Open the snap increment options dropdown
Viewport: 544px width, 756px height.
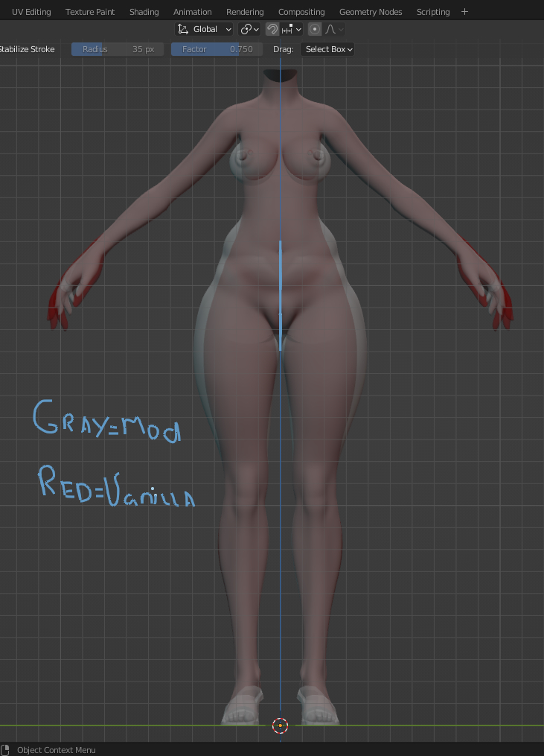292,29
